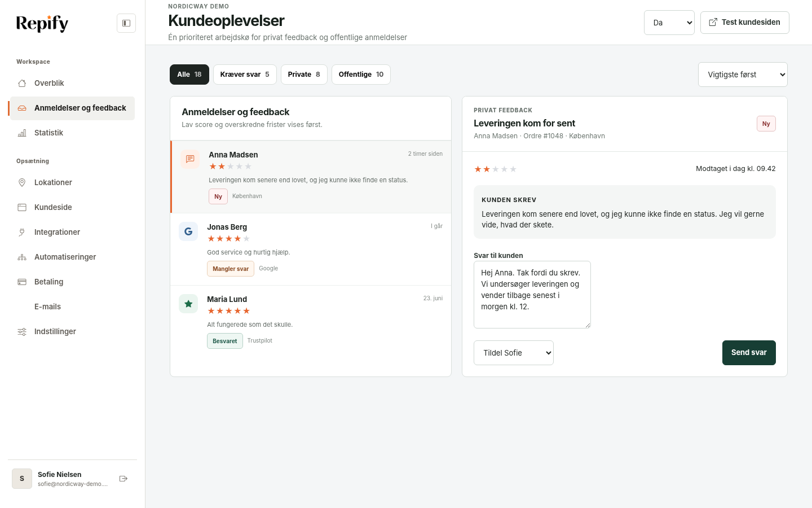The width and height of the screenshot is (812, 508).
Task: Click the Integrationer plug icon
Action: pyautogui.click(x=22, y=232)
